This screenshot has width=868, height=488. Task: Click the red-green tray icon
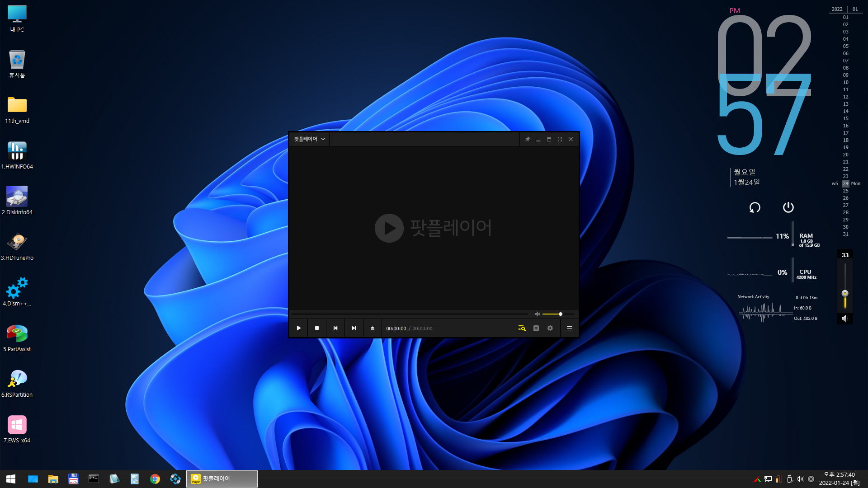point(757,479)
